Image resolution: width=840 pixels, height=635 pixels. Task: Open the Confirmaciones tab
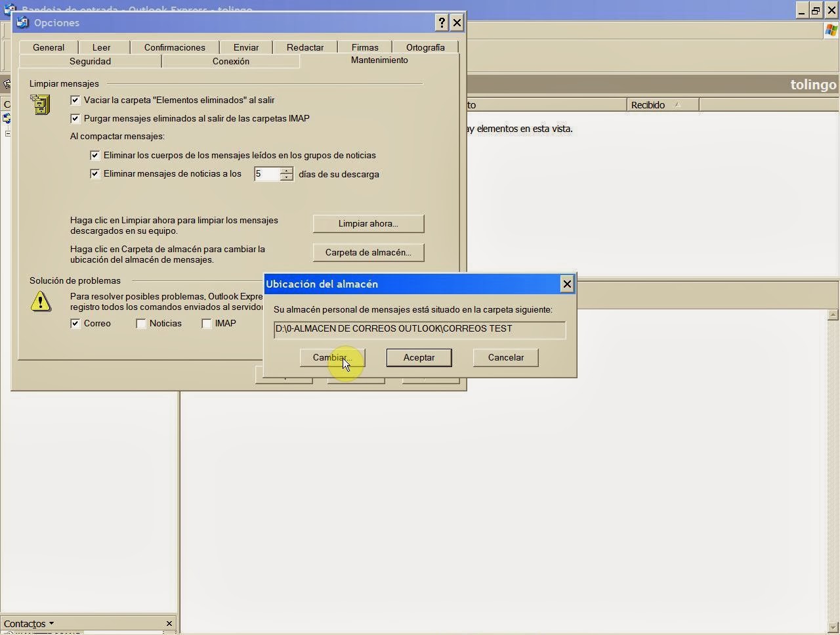click(175, 47)
